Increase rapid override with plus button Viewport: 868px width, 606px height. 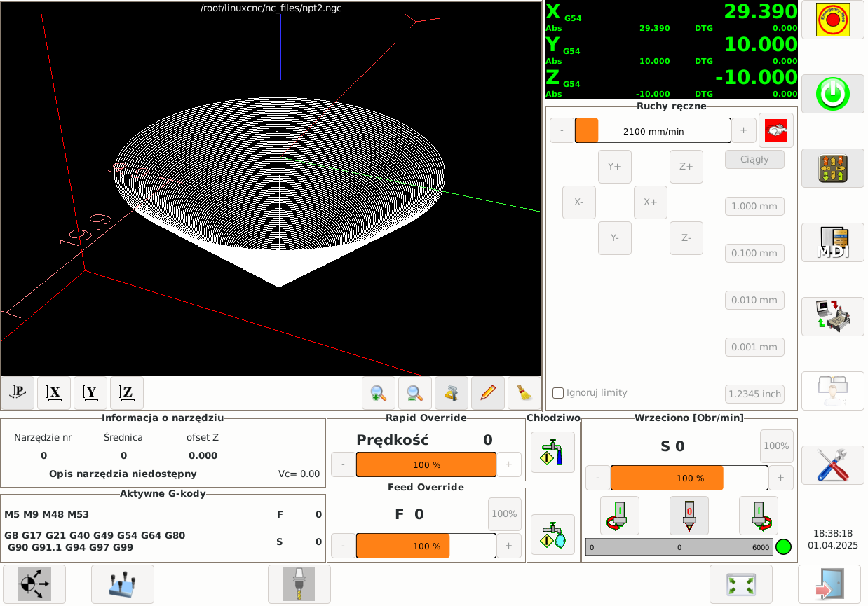click(509, 464)
